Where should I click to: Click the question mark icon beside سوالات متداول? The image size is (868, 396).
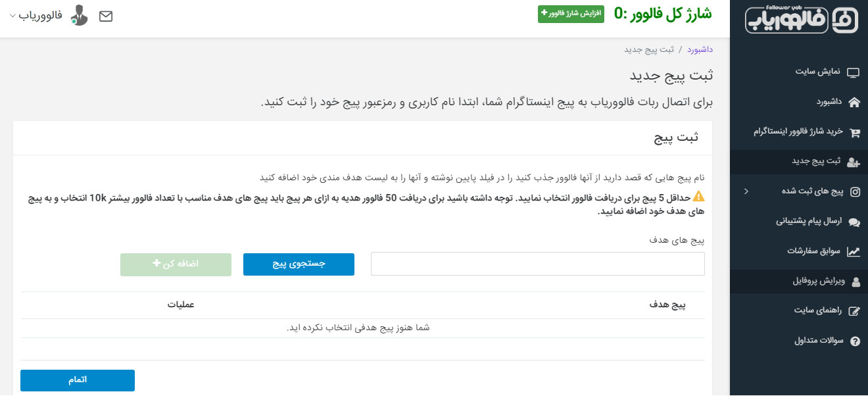856,341
